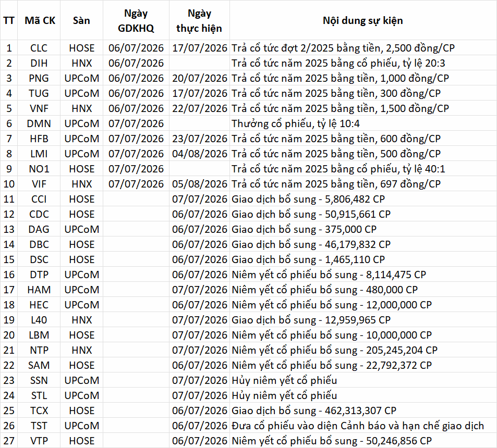
Task: Click 'Giao dịch bổ sung - 5,806,482 CP'
Action: [308, 199]
